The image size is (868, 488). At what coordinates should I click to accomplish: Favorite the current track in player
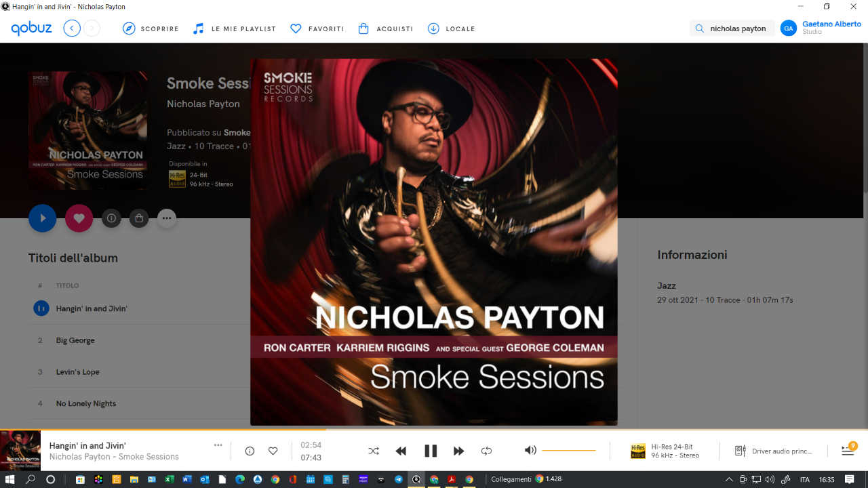click(273, 451)
